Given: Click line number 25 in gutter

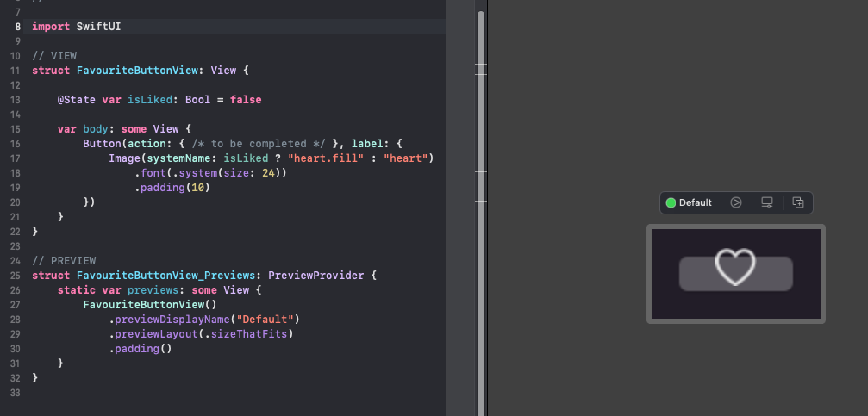Looking at the screenshot, I should tap(15, 276).
